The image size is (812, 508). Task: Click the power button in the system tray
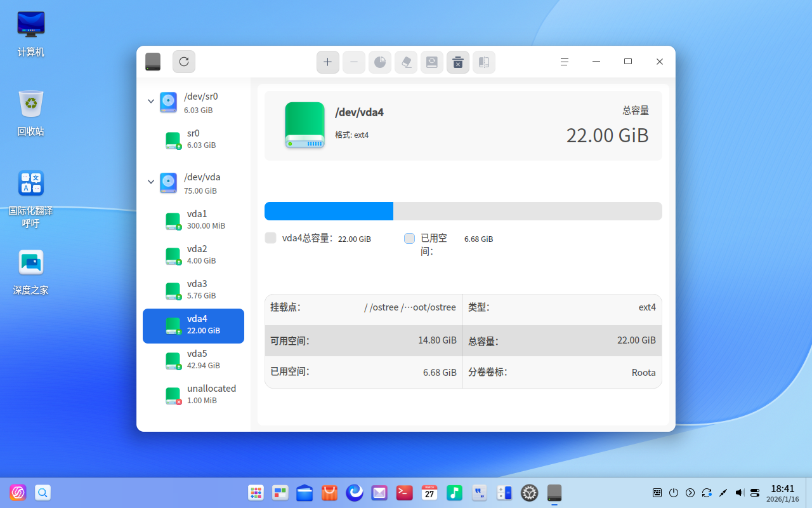(x=674, y=493)
